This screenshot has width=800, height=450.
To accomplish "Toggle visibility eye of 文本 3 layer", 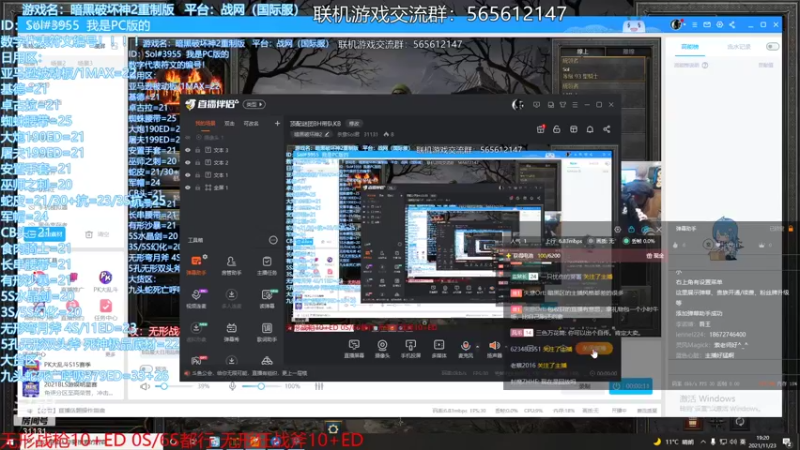I will point(188,150).
